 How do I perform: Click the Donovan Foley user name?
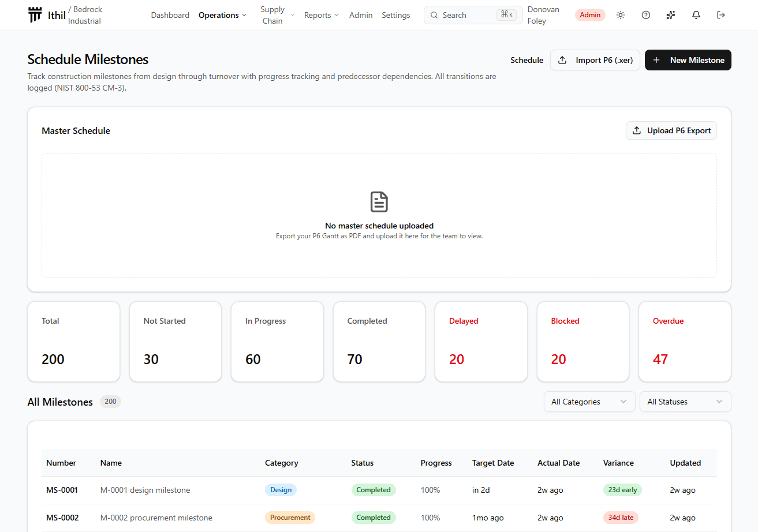click(544, 15)
